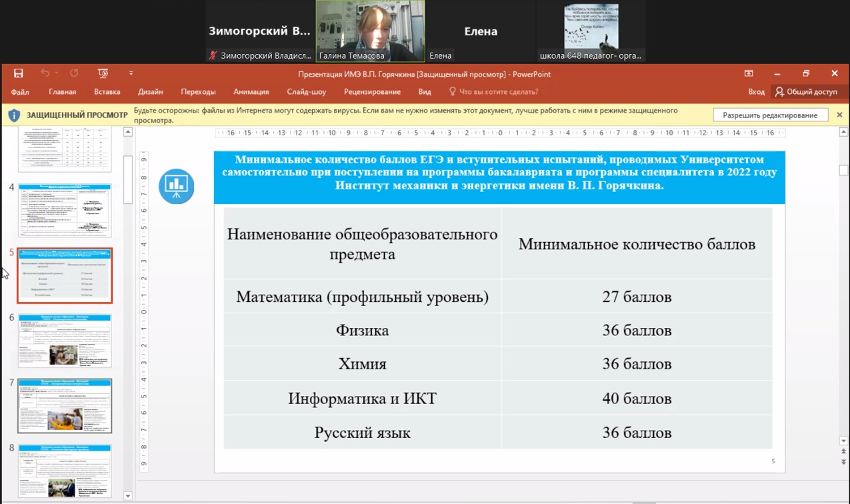Click the blue presentation chart icon on slide
The width and height of the screenshot is (850, 504).
pyautogui.click(x=177, y=186)
